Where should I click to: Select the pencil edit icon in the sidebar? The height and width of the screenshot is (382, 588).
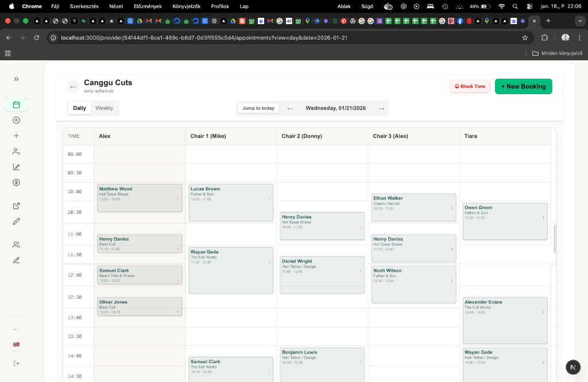(16, 221)
